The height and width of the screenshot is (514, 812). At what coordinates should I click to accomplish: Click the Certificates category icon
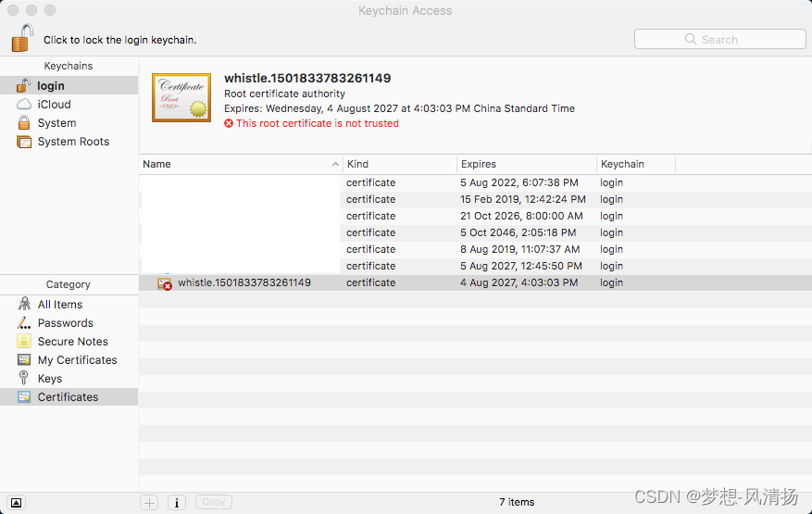coord(24,397)
